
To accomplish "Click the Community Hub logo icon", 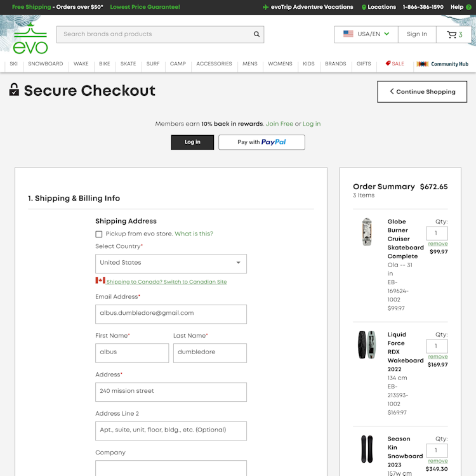I will (x=422, y=63).
